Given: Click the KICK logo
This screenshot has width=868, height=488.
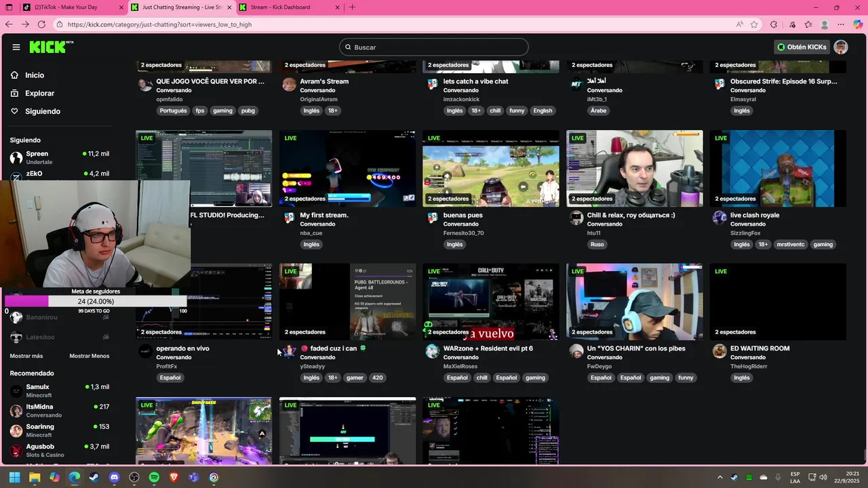Looking at the screenshot, I should click(51, 47).
